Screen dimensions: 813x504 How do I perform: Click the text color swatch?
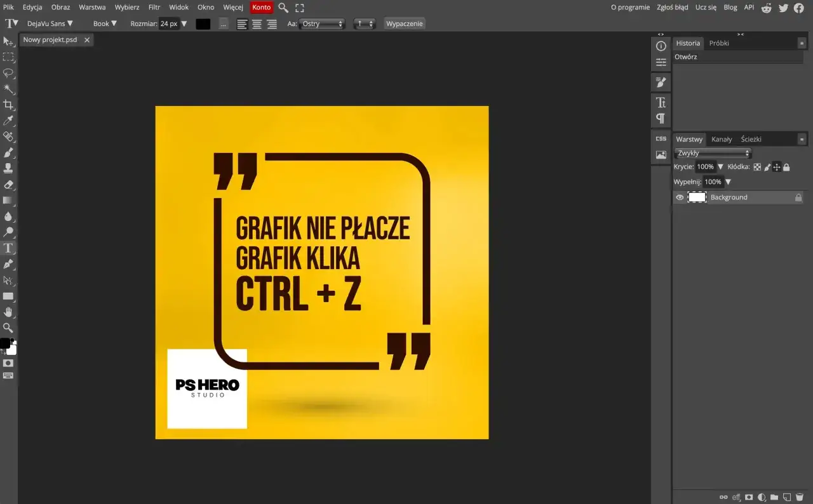click(203, 23)
